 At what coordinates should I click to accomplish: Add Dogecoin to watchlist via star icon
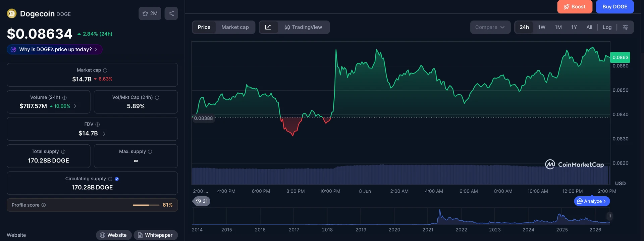[x=150, y=13]
